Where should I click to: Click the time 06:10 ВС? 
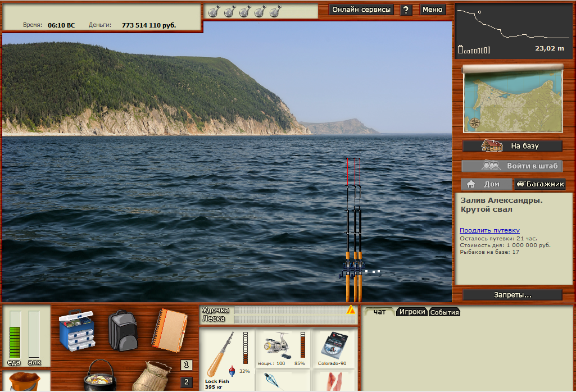tap(61, 25)
